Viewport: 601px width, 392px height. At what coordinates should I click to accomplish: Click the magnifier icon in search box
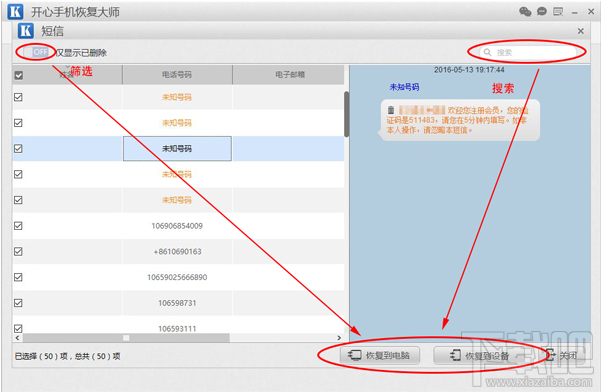point(487,52)
